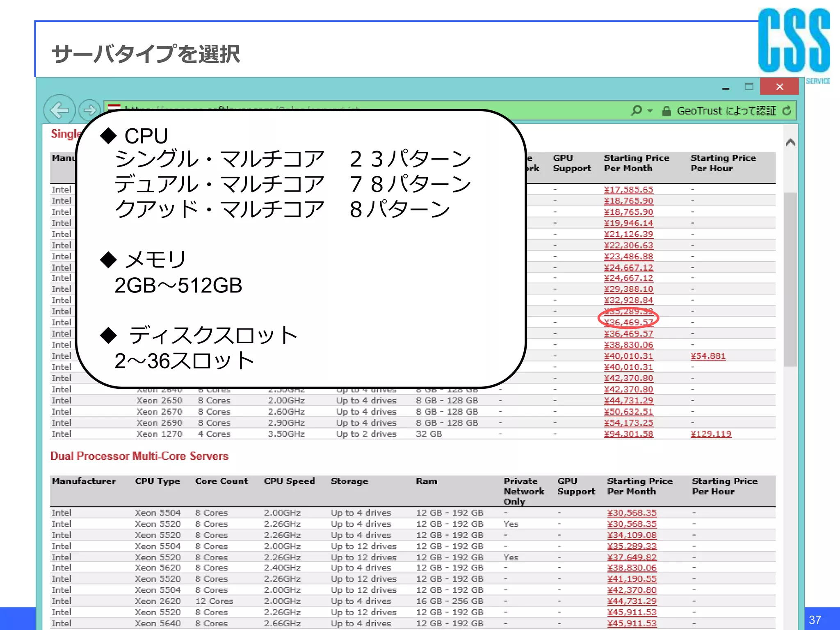Open the ¥34,109.08 monthly price link
This screenshot has height=630, width=840.
(632, 535)
